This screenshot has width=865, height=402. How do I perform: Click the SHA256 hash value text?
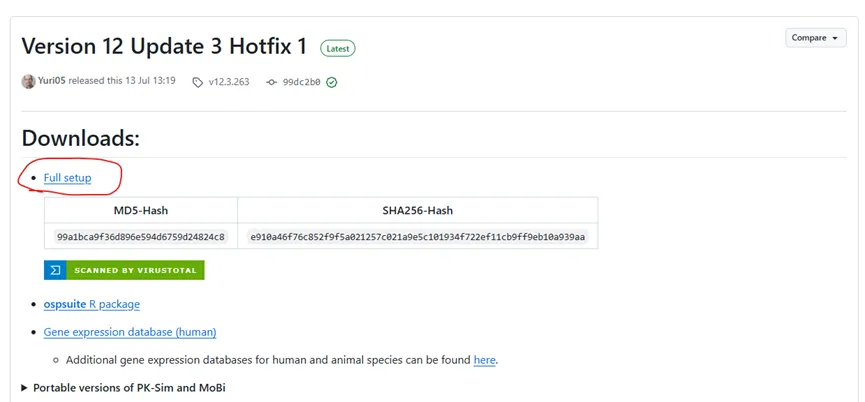[x=418, y=237]
